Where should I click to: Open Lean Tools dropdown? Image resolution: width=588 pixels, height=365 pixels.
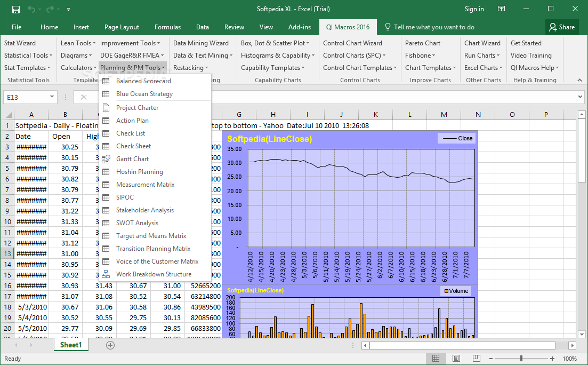[x=78, y=43]
